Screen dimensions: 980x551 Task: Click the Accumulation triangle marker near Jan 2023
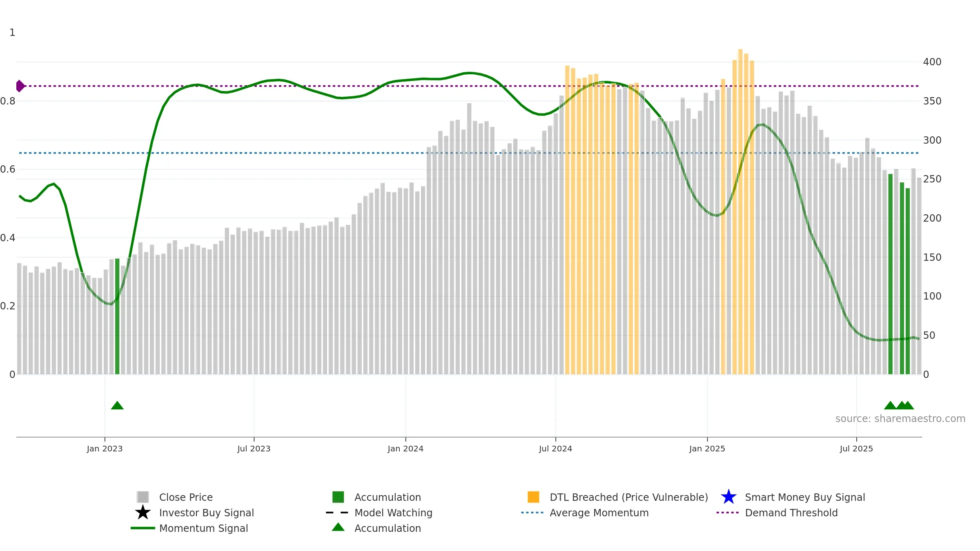117,405
